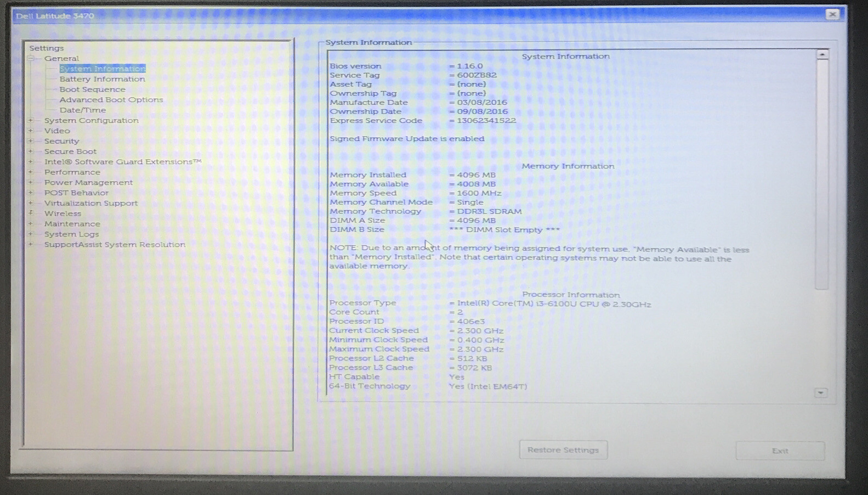Screen dimensions: 868x495
Task: Click the Manufacture Date value 03/08/2016
Action: 482,103
